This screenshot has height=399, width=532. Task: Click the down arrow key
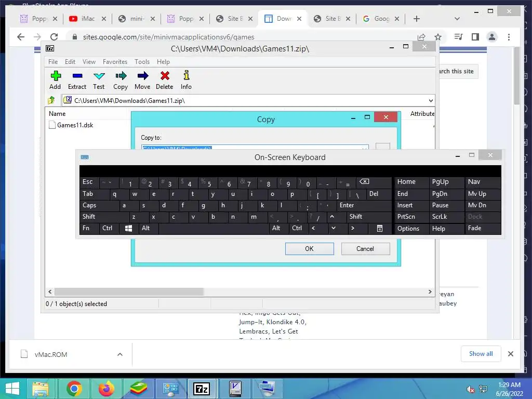point(338,228)
